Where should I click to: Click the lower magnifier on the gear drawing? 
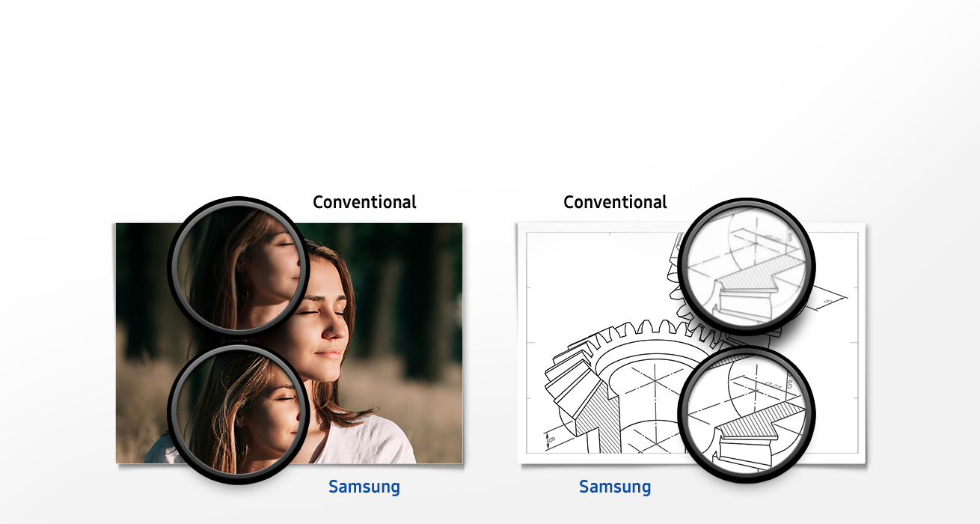point(747,414)
